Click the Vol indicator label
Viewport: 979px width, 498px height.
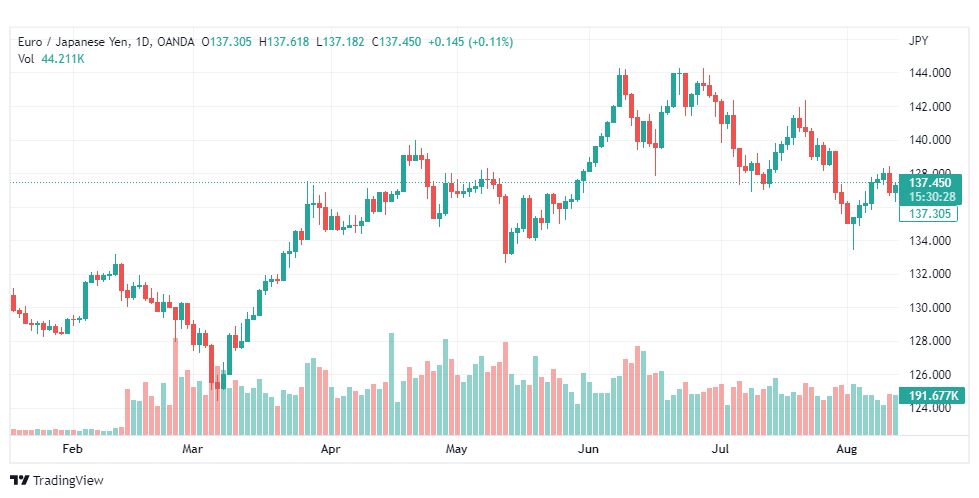click(26, 59)
